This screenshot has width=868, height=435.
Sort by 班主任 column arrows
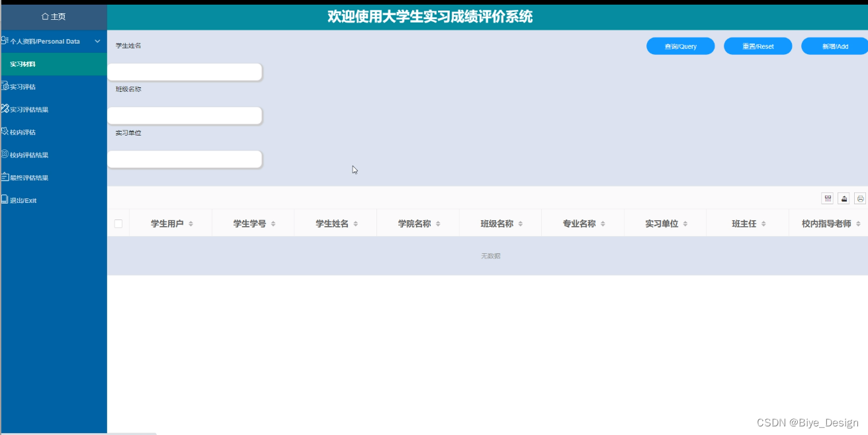(x=763, y=224)
